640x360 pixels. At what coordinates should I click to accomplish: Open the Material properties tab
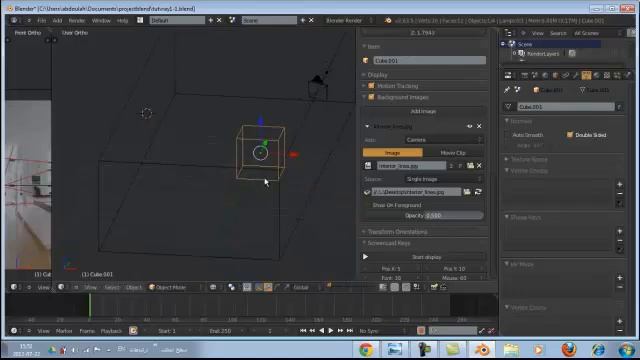click(x=597, y=75)
